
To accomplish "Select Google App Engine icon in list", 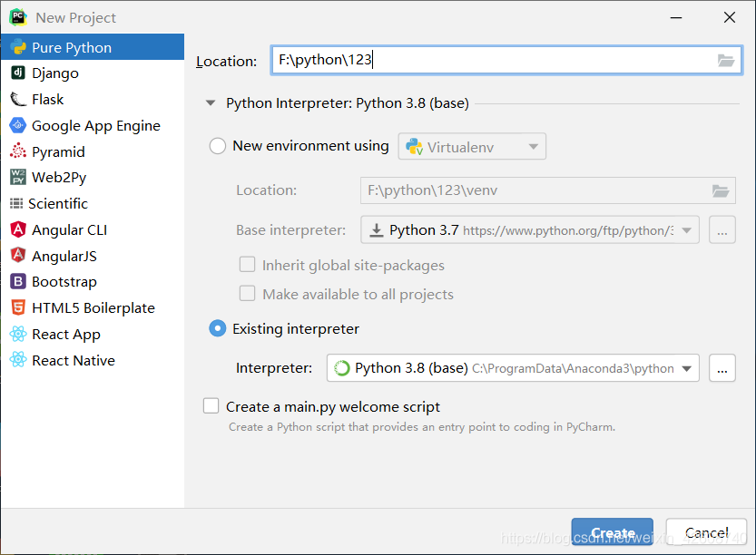I will [18, 125].
